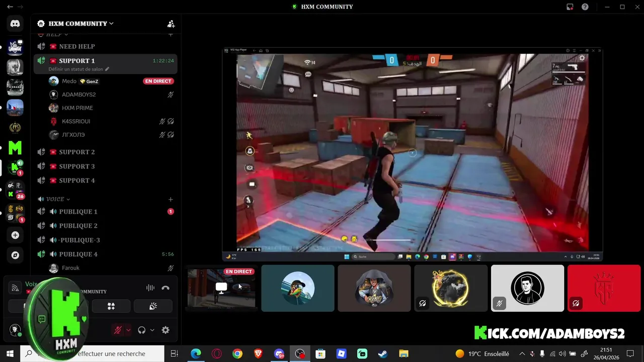Open Steam from taskbar
644x362 pixels.
coord(383,353)
